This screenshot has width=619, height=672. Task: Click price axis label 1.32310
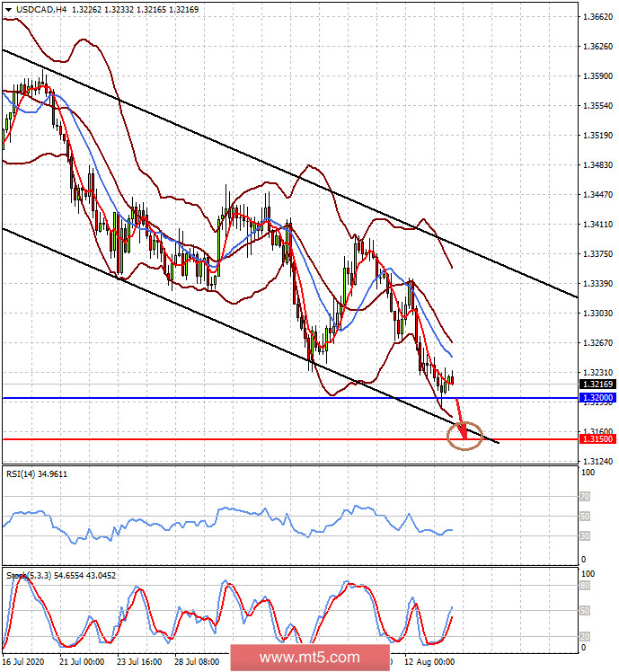click(598, 373)
